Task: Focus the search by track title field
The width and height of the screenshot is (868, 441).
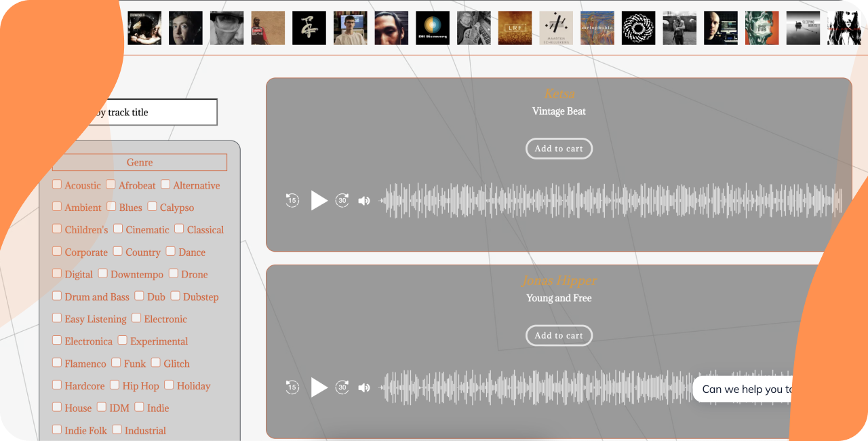Action: point(146,112)
